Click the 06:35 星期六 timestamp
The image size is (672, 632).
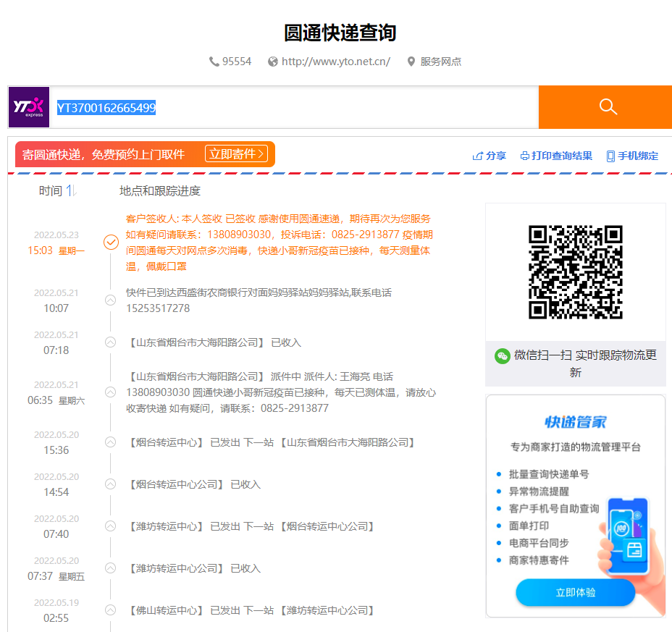click(x=56, y=400)
